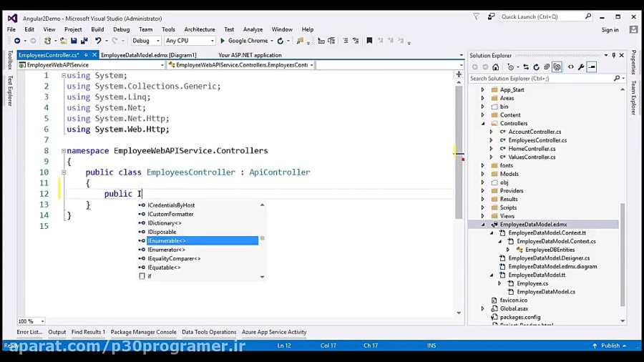
Task: Click the Comment Selection toolbar icon
Action: pos(346,41)
